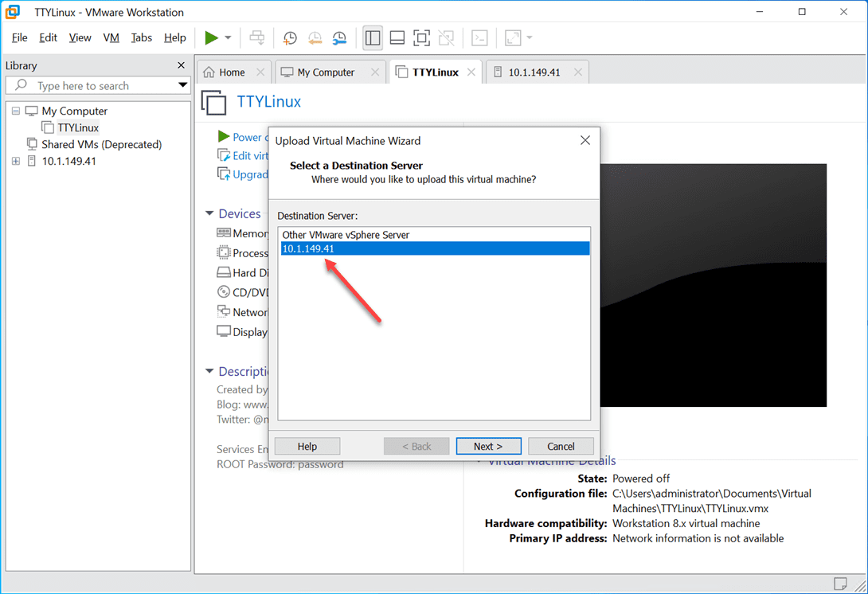Click the Powered off state value

(641, 479)
